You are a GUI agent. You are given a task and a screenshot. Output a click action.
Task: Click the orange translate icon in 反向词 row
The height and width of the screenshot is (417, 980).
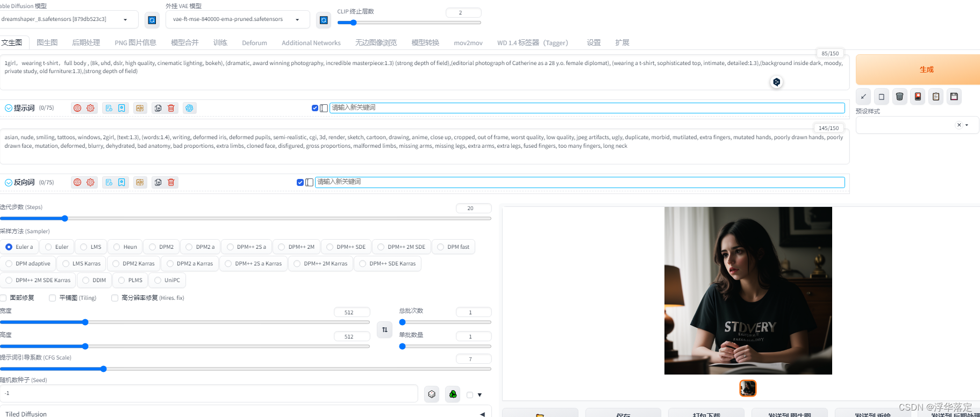[140, 182]
